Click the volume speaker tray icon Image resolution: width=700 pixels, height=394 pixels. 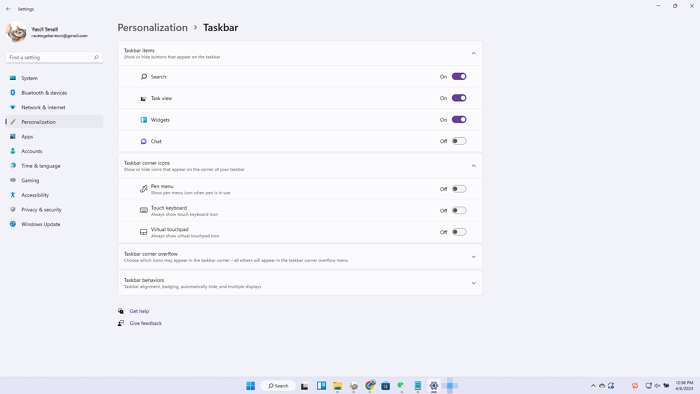657,386
